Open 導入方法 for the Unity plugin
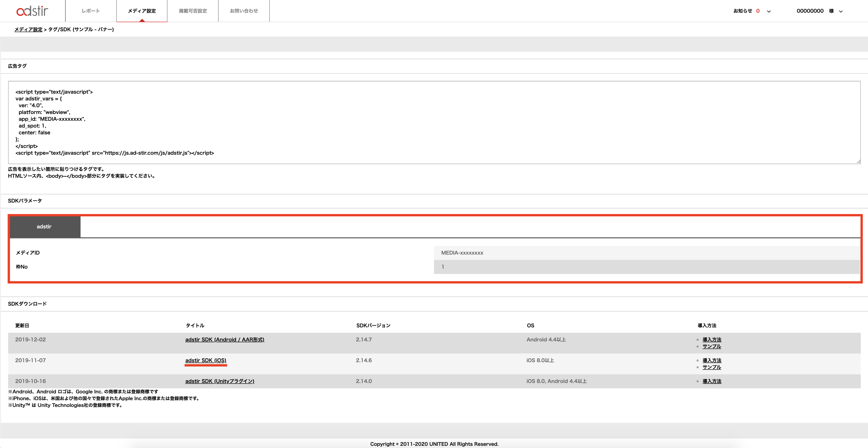Image resolution: width=868 pixels, height=448 pixels. pyautogui.click(x=712, y=381)
